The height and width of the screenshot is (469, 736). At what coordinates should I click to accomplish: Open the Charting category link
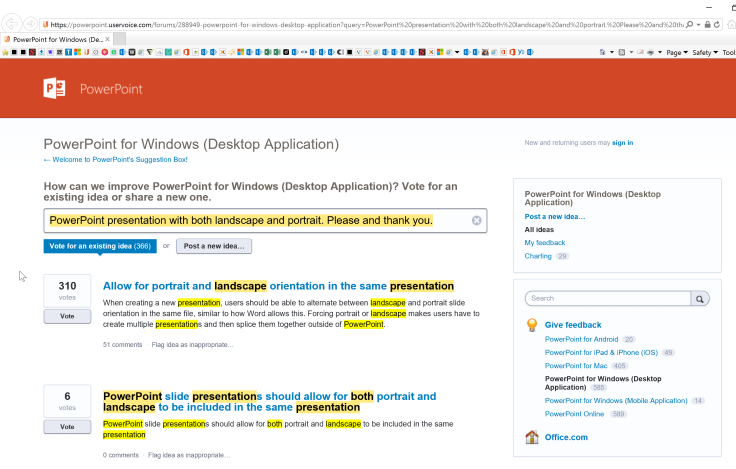coord(538,256)
